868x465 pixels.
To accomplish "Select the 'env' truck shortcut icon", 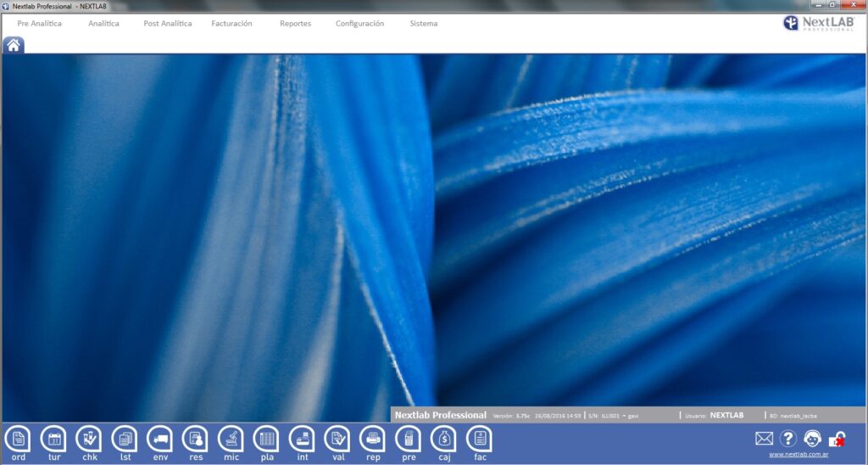I will click(160, 440).
